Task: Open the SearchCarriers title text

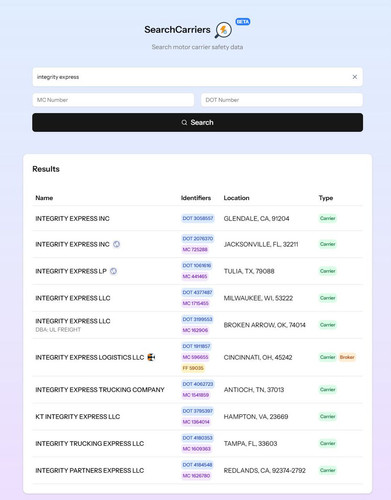Action: click(x=177, y=30)
